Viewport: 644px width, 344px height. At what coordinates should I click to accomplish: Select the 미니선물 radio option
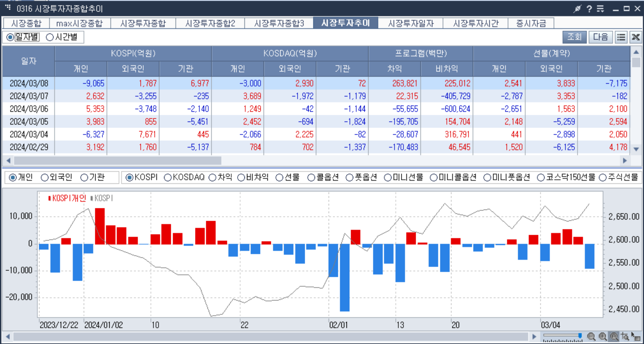click(388, 178)
